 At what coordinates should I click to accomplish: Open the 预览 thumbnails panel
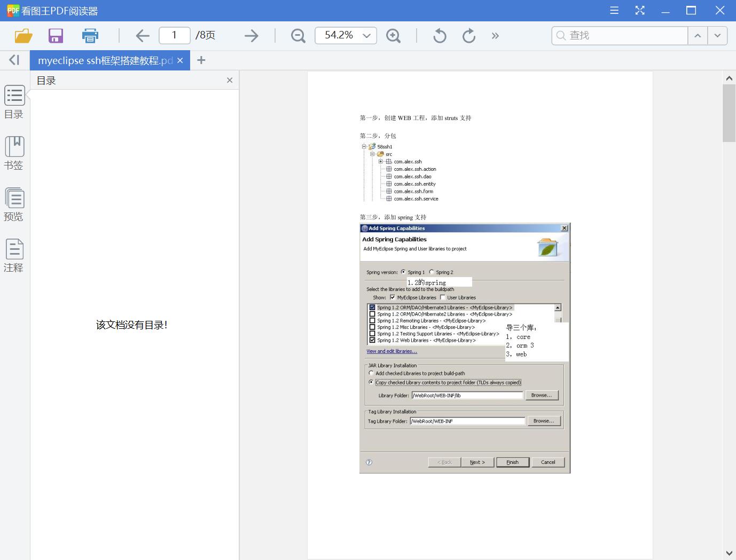(x=14, y=204)
